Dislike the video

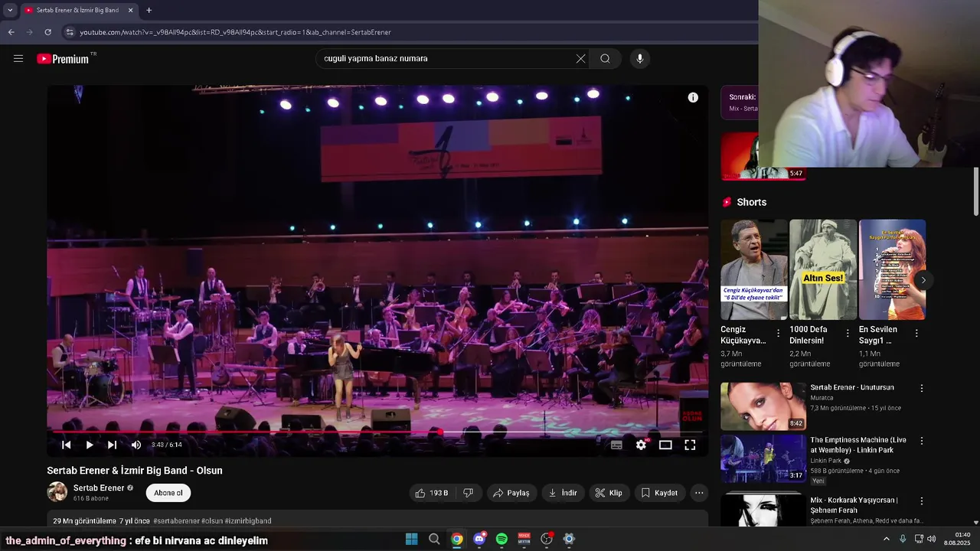(469, 493)
